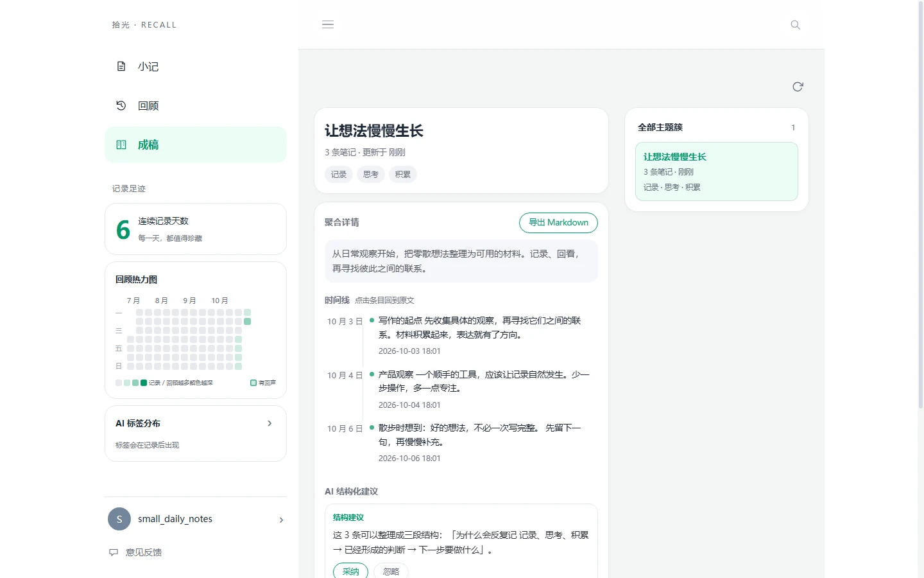The width and height of the screenshot is (924, 578).
Task: Switch to the 回顾 section
Action: (196, 105)
